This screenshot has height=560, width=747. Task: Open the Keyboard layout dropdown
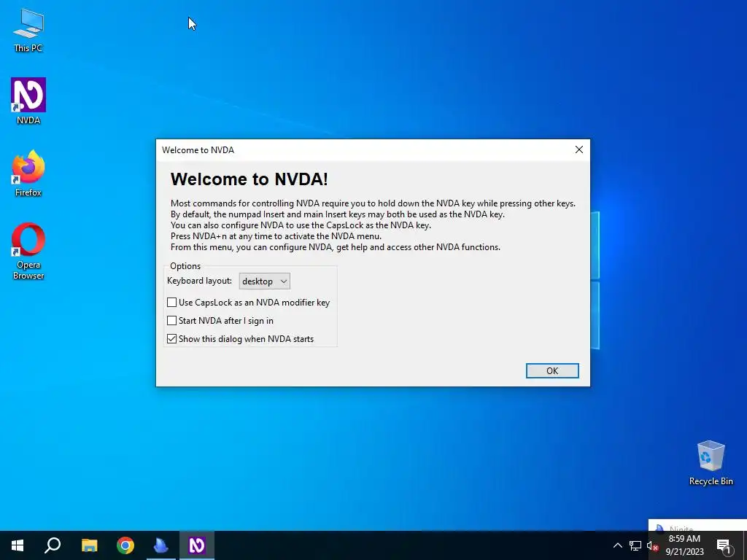[x=264, y=281]
